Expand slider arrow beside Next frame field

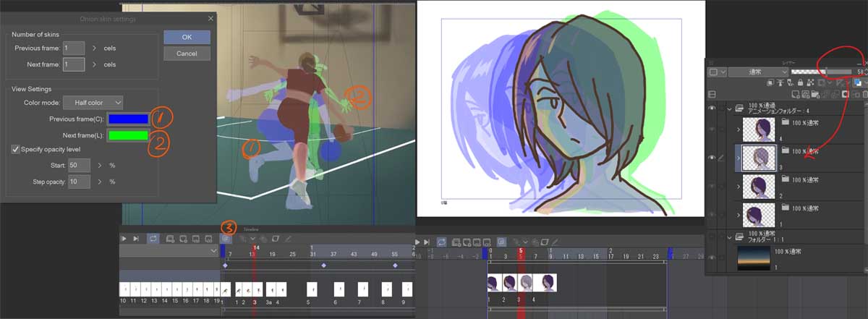click(x=94, y=65)
